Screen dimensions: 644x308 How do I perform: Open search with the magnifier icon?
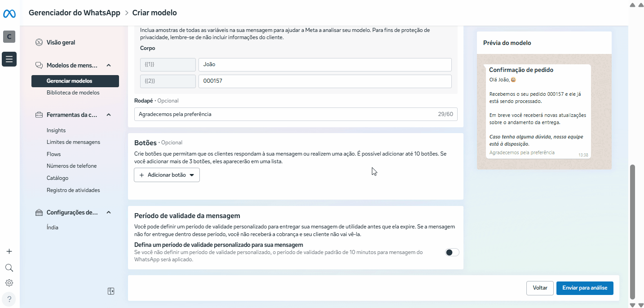click(x=9, y=268)
